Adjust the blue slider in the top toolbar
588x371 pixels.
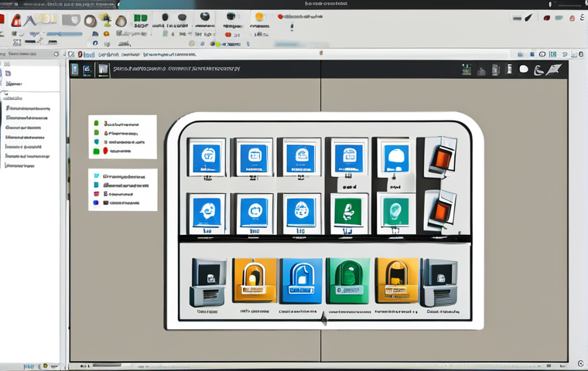[64, 34]
